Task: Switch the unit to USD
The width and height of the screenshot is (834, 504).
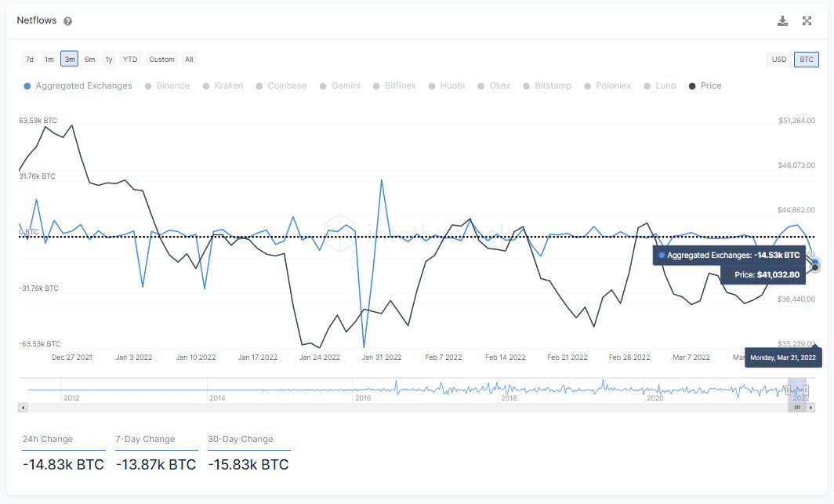Action: pyautogui.click(x=778, y=59)
